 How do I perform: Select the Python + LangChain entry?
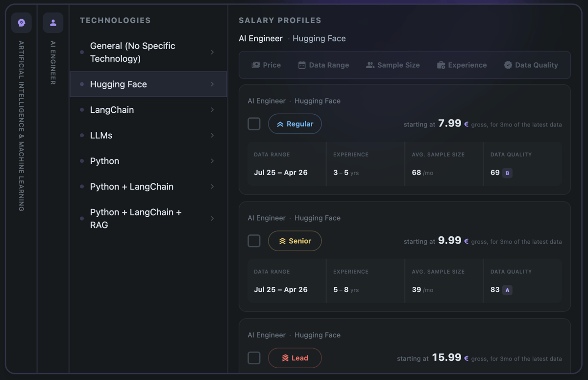tap(148, 186)
